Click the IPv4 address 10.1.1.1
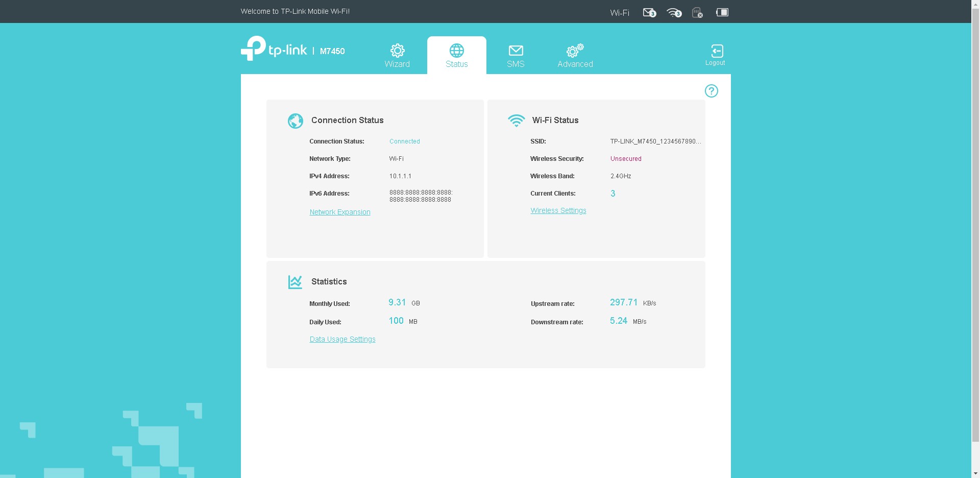This screenshot has height=478, width=980. point(400,176)
